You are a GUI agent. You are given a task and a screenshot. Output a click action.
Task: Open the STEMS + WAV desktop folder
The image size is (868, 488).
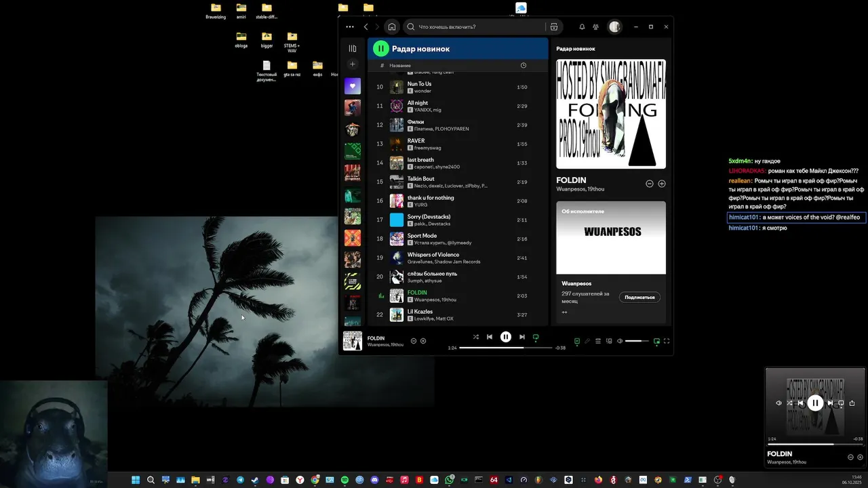pyautogui.click(x=292, y=41)
